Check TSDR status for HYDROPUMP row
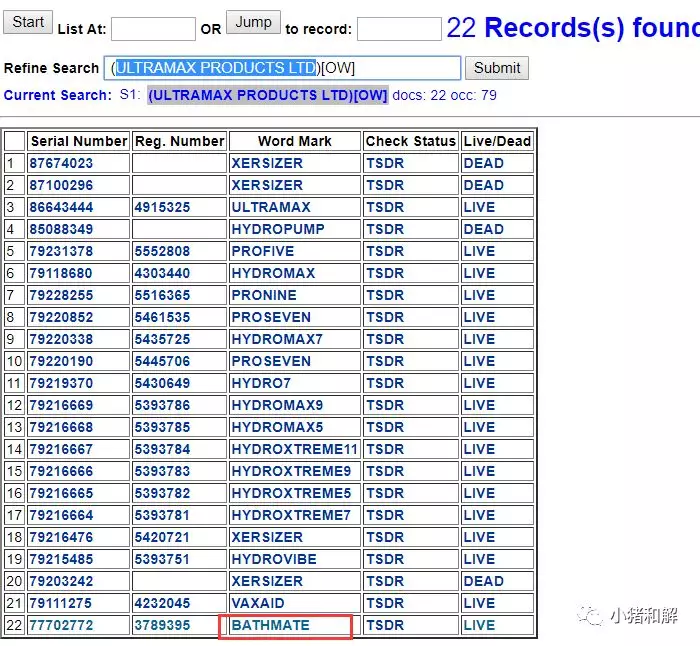The width and height of the screenshot is (700, 646). pos(385,229)
